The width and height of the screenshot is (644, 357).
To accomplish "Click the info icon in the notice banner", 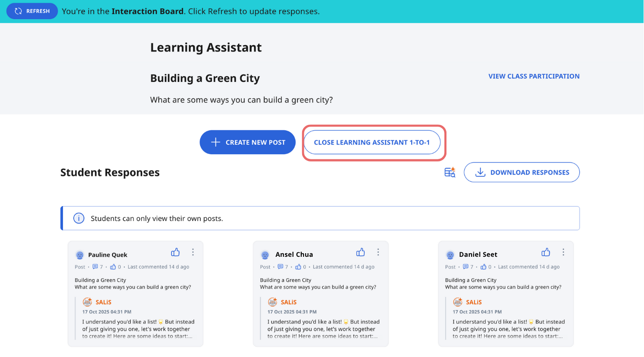I will pos(79,218).
